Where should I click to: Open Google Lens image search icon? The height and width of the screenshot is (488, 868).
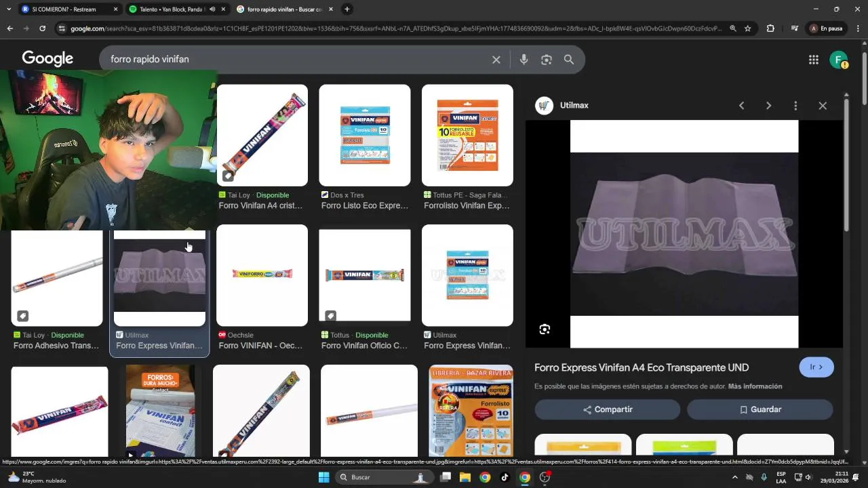(x=547, y=60)
